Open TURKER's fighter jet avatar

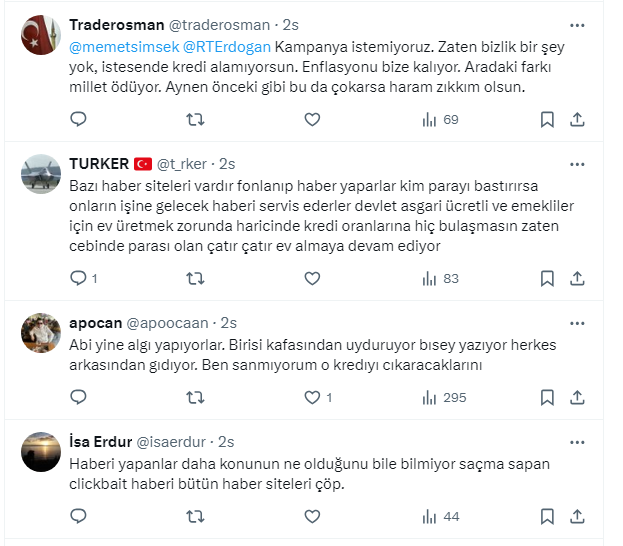(x=41, y=174)
